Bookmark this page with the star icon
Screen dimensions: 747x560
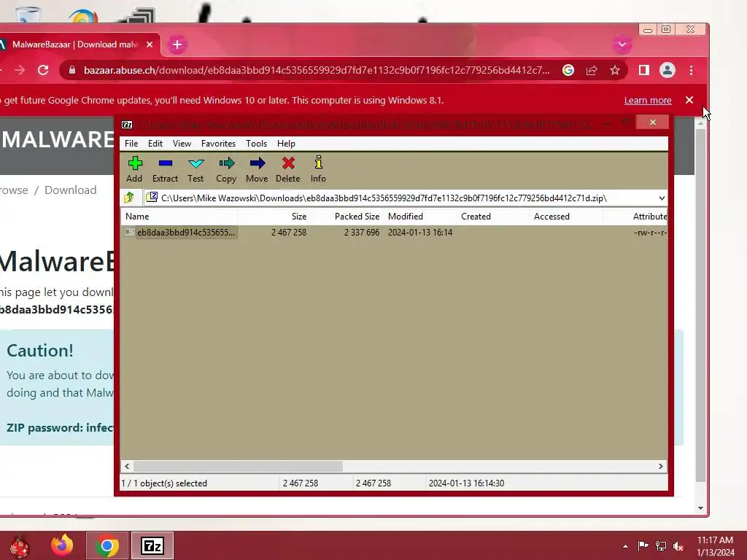point(615,71)
